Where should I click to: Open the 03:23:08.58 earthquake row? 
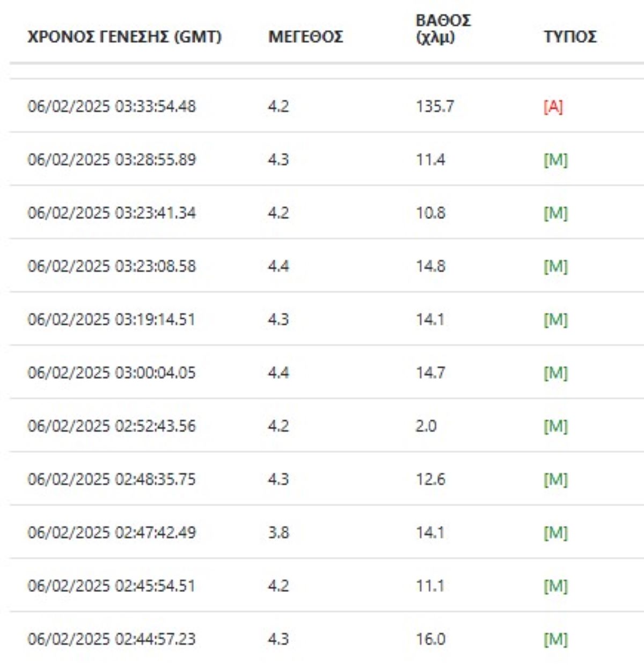pos(112,266)
